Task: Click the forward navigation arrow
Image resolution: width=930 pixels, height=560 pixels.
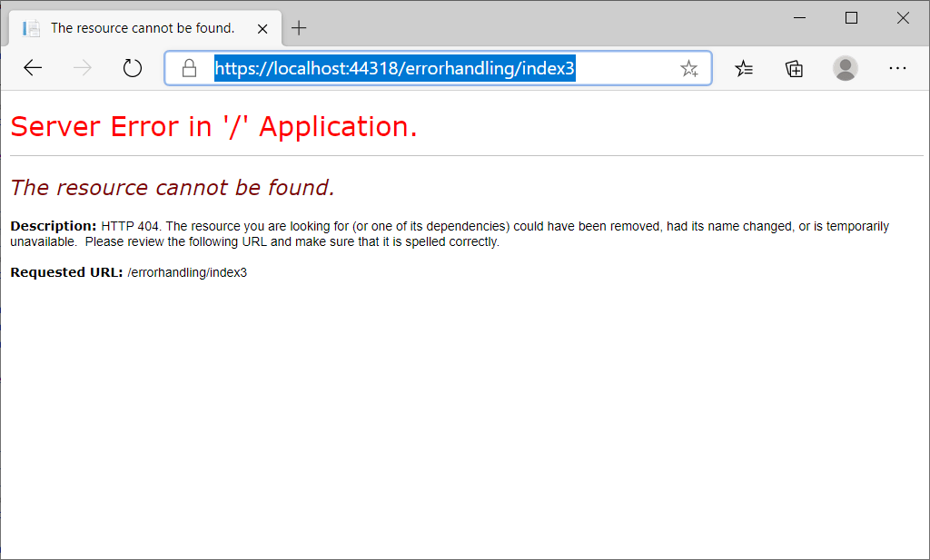Action: (x=82, y=67)
